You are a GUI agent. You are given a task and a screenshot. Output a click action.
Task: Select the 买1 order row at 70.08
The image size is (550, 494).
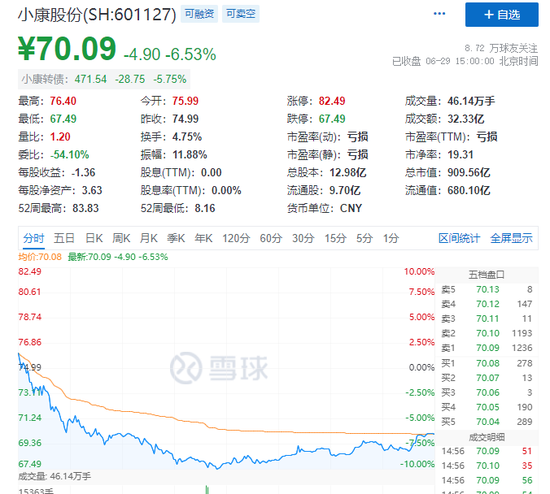(x=487, y=363)
